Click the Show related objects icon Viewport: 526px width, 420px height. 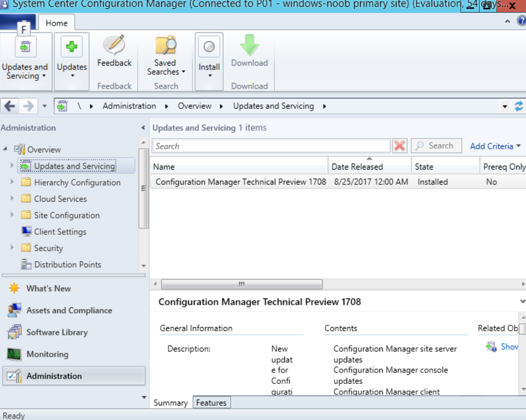(492, 347)
